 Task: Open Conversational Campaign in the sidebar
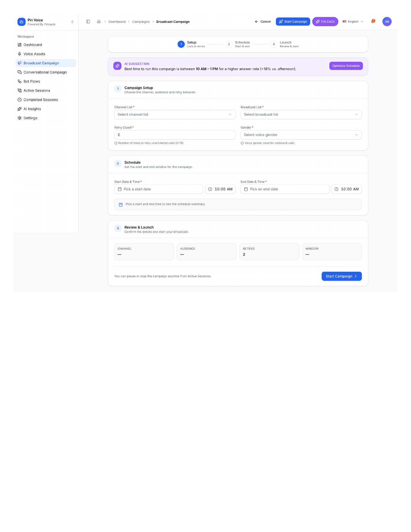coord(46,72)
